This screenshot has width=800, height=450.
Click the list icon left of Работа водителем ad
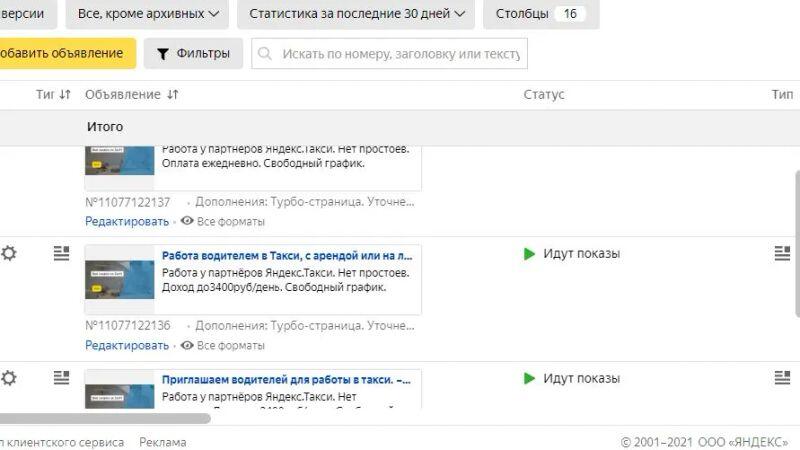[x=61, y=254]
